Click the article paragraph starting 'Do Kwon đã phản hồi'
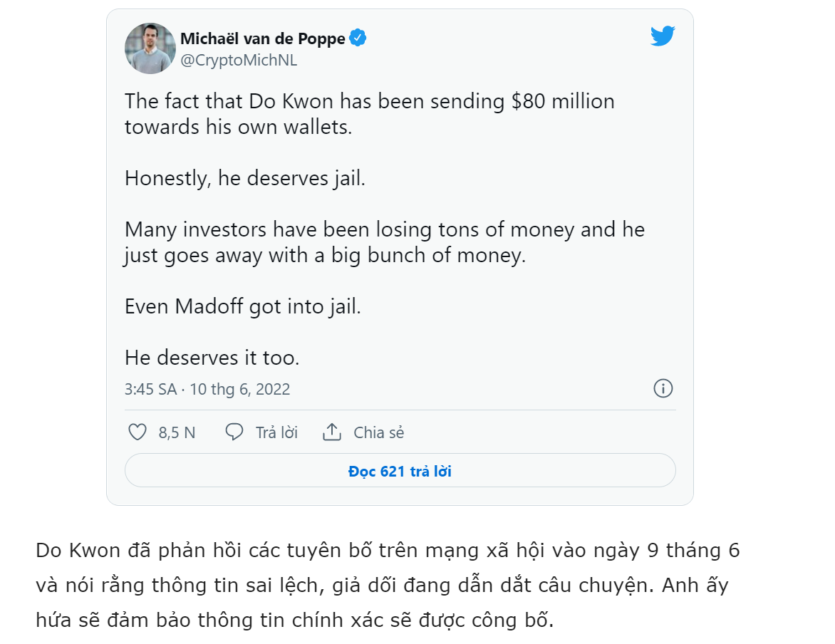Image resolution: width=835 pixels, height=644 pixels. point(388,586)
